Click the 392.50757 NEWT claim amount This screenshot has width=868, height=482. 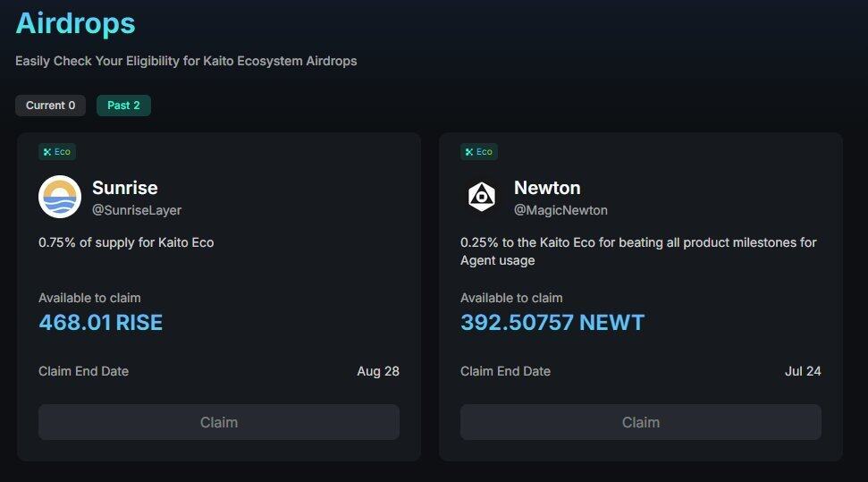point(552,323)
